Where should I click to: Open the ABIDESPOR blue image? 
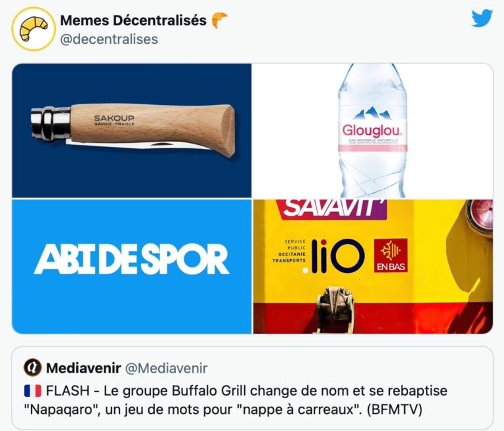tap(132, 266)
